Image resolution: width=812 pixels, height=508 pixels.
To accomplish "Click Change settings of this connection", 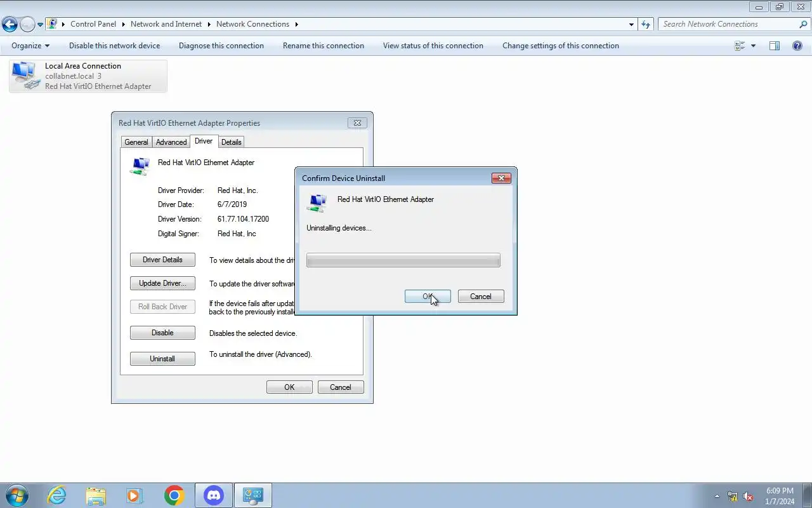I will click(x=561, y=46).
